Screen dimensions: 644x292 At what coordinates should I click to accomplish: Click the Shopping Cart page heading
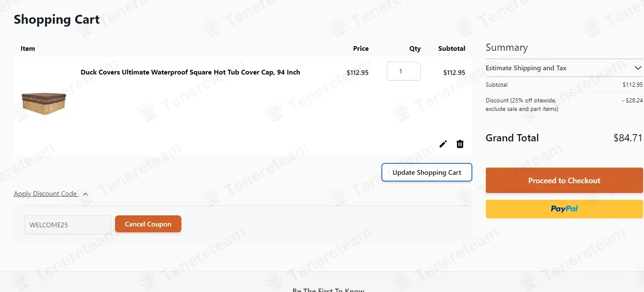tap(57, 19)
